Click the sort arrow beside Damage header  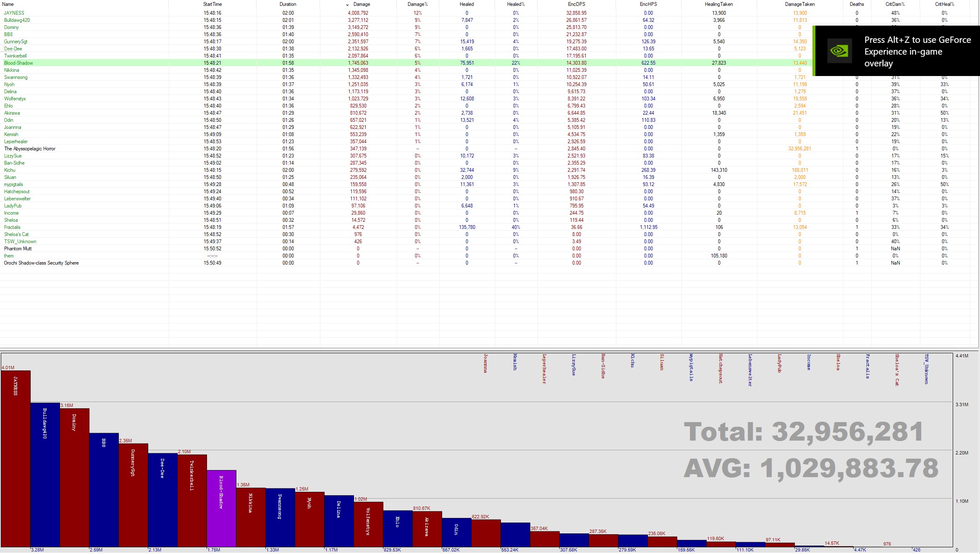click(x=347, y=5)
